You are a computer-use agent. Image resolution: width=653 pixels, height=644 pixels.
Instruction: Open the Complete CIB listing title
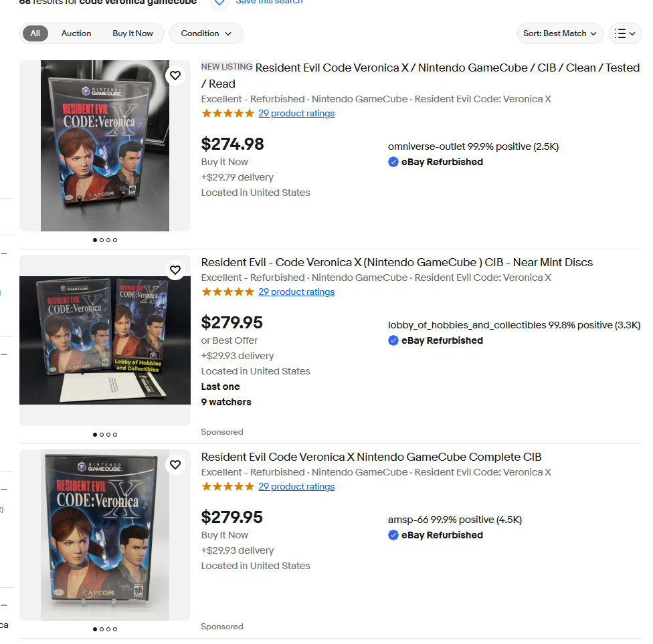click(371, 457)
